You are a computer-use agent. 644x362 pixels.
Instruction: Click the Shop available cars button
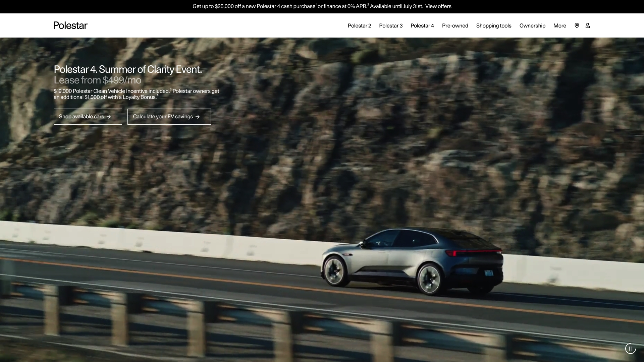(x=88, y=117)
